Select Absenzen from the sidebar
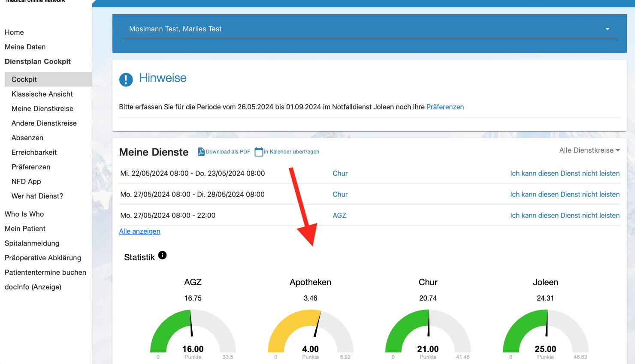Image resolution: width=635 pixels, height=364 pixels. click(27, 138)
